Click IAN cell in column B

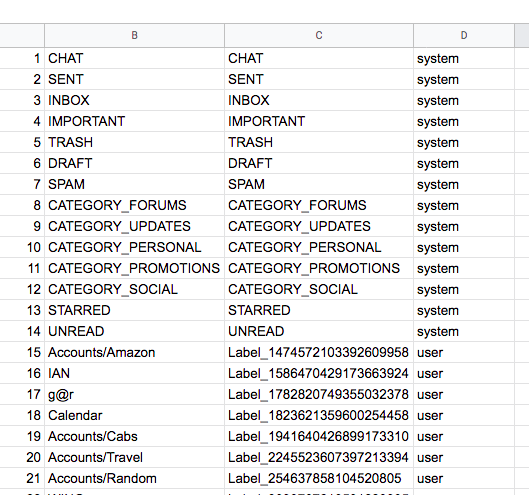134,373
